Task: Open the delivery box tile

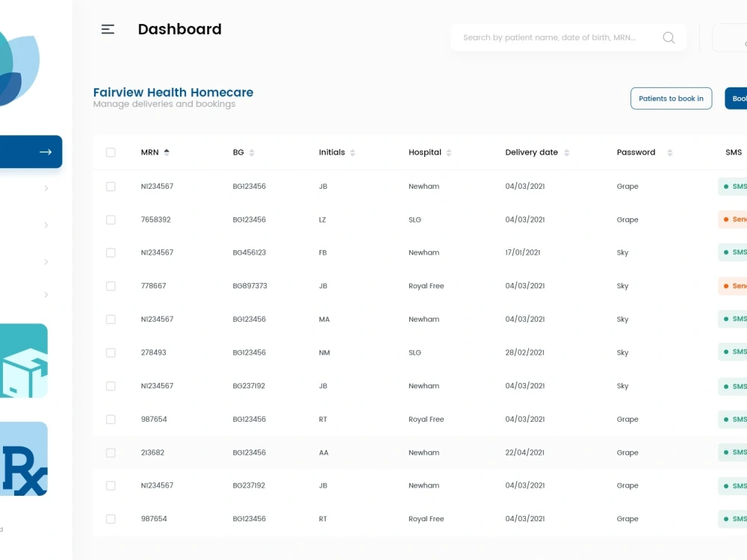Action: (23, 361)
